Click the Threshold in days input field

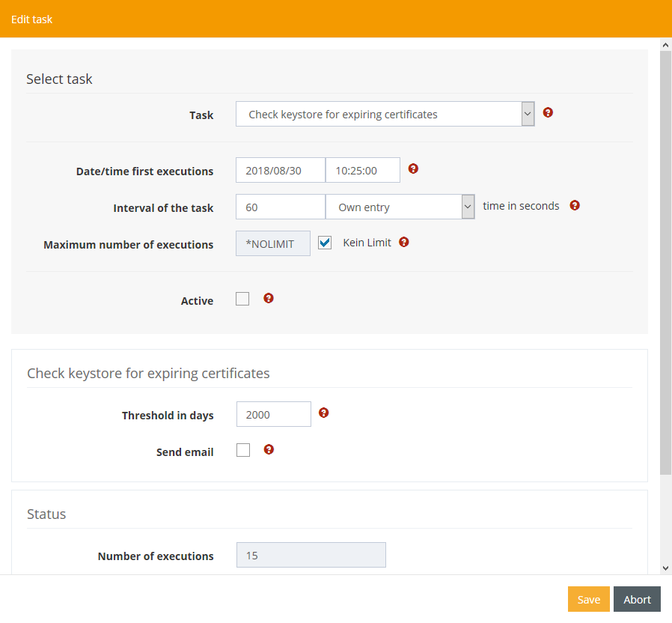click(x=273, y=415)
